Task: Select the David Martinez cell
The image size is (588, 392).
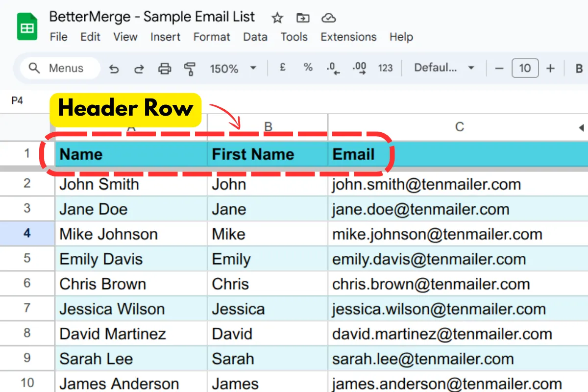Action: (131, 334)
